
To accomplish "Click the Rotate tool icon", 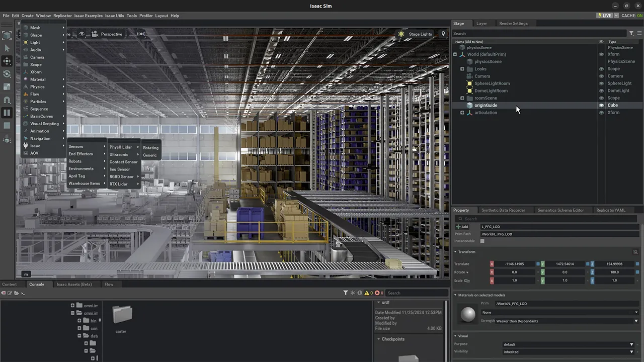I will tap(7, 74).
